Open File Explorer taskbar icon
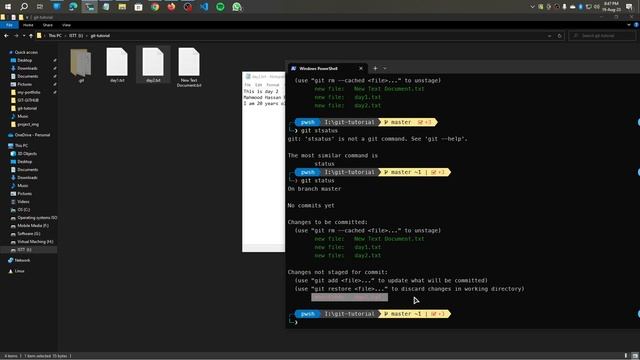640x360 pixels. 122,7
